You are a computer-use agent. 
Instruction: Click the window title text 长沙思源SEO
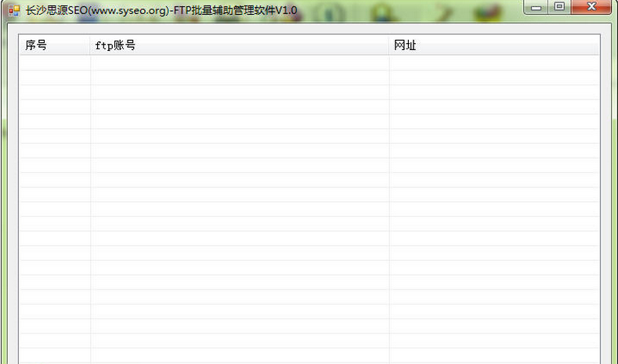click(x=56, y=10)
